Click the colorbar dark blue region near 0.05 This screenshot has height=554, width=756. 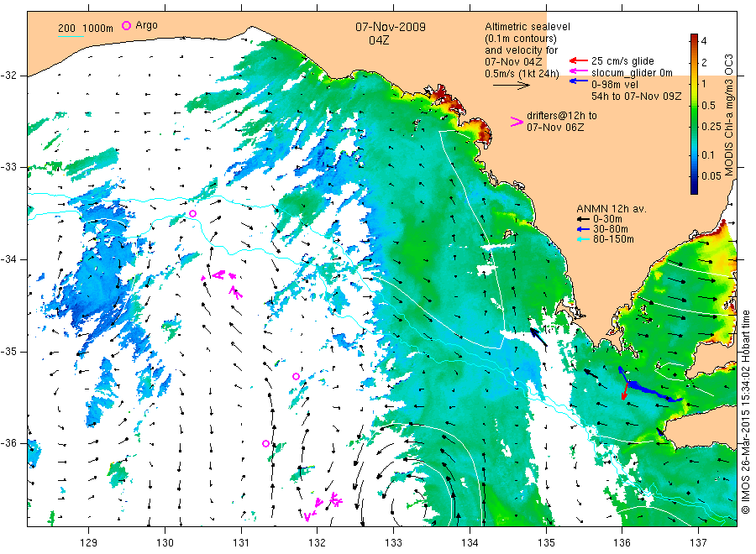tap(694, 176)
